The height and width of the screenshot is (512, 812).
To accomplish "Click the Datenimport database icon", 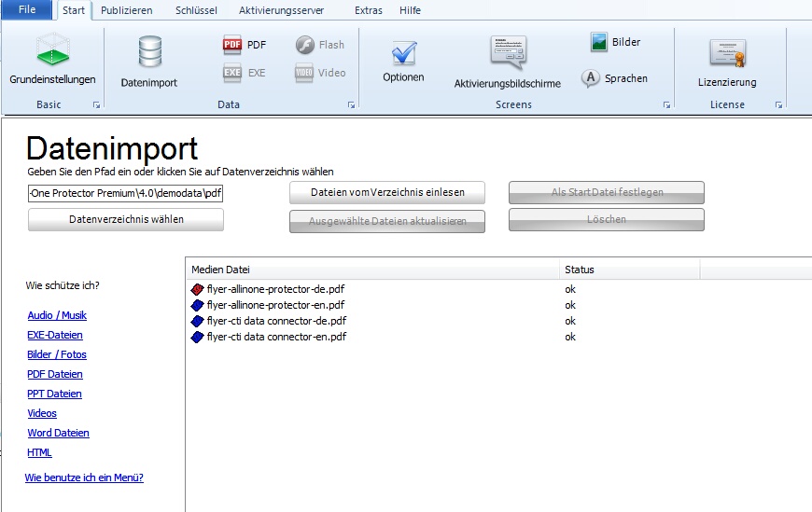I will (x=149, y=52).
